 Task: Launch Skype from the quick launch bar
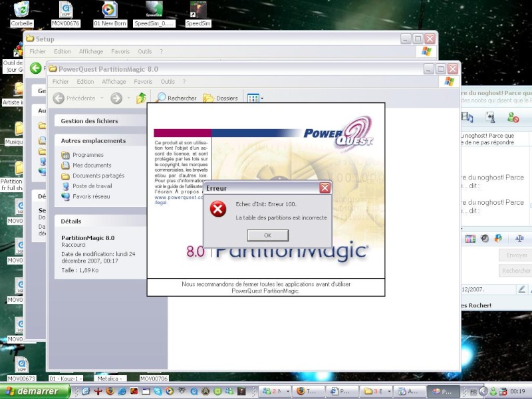(x=158, y=391)
